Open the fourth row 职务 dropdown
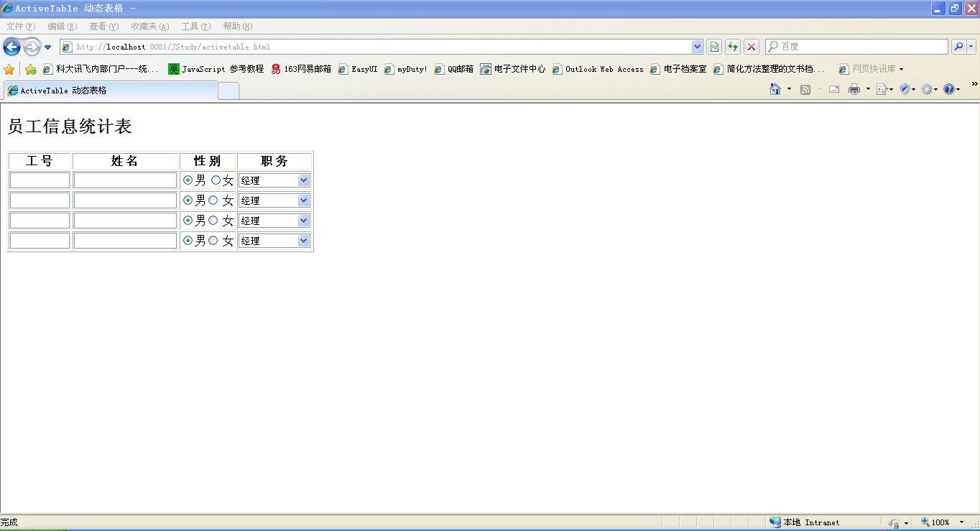 [274, 241]
